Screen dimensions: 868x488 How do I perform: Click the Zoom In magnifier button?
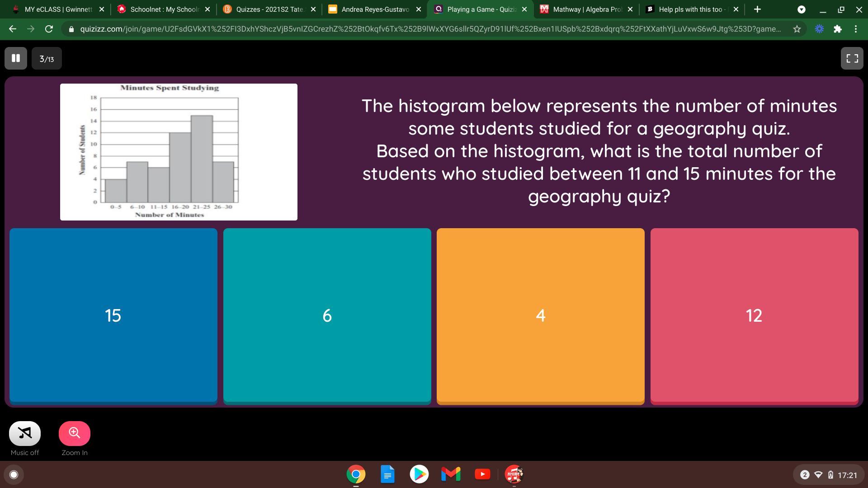pos(75,433)
